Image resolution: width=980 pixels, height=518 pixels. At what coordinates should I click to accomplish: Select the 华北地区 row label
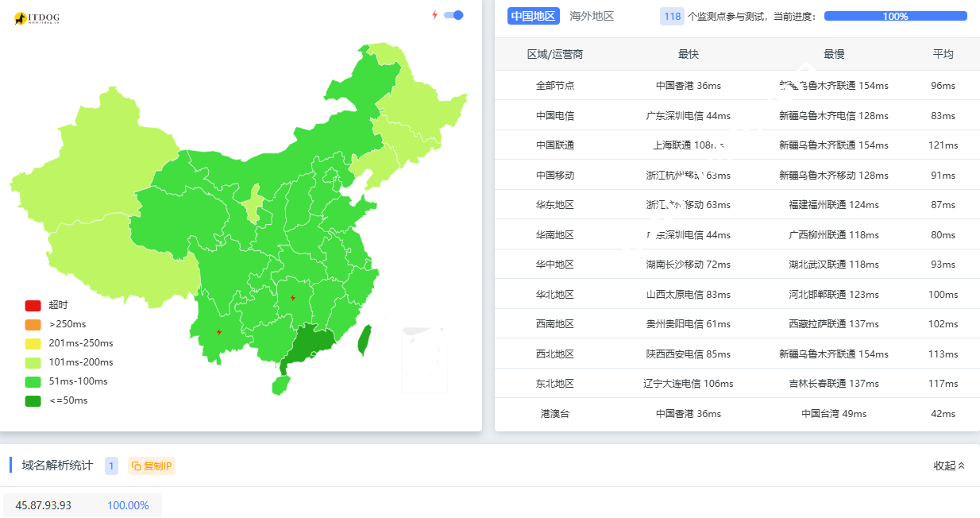(555, 294)
